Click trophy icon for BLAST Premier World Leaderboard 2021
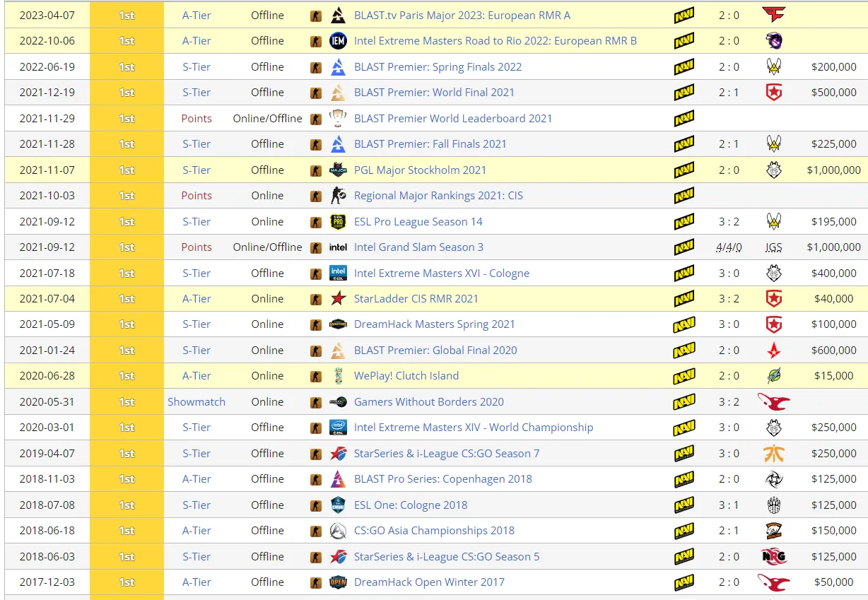 point(338,118)
